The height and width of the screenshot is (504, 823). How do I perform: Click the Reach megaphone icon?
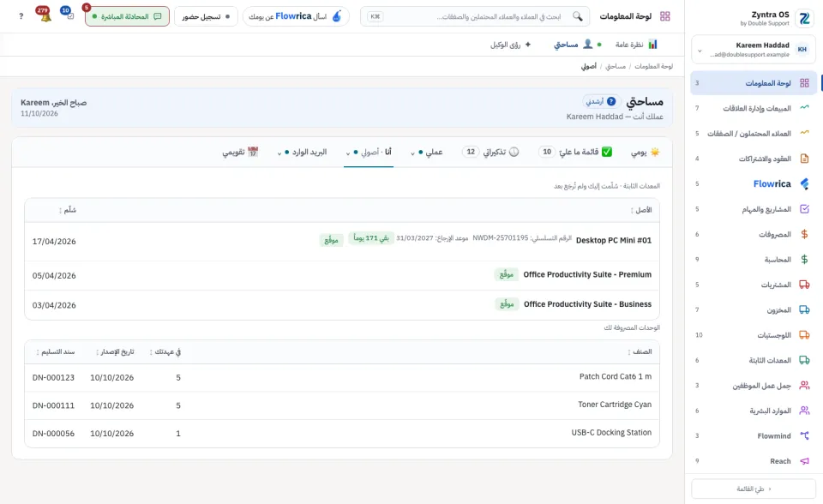pos(804,461)
